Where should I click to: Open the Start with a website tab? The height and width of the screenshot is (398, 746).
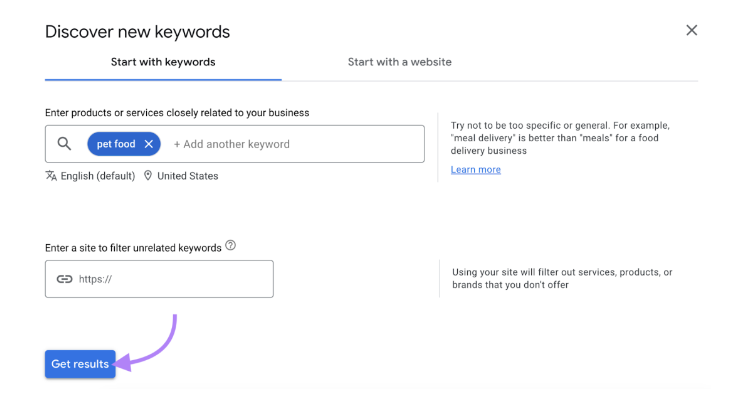400,62
